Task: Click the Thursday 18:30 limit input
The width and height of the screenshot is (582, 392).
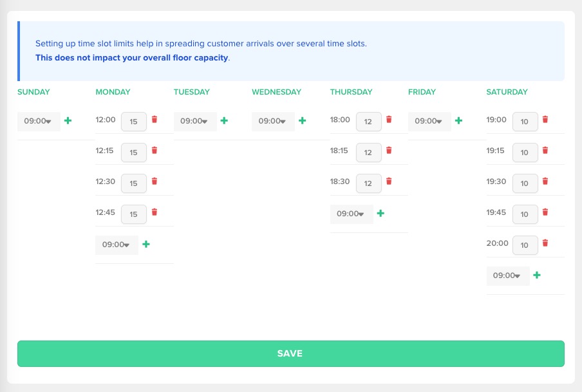Action: coord(368,183)
